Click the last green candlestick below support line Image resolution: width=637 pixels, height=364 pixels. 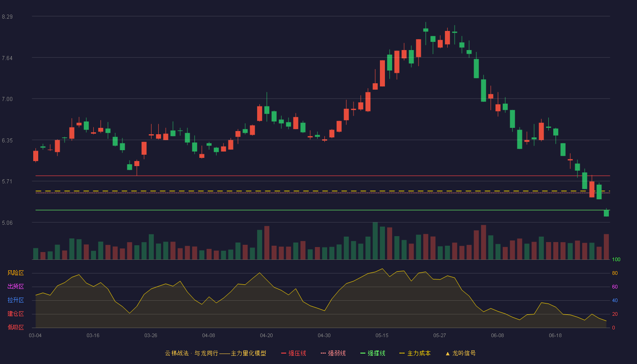[606, 213]
